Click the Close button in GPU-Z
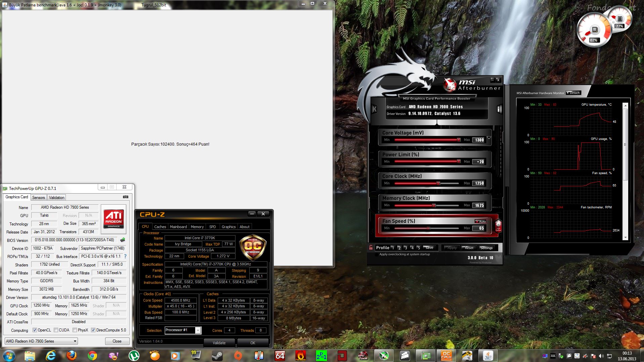 [117, 341]
